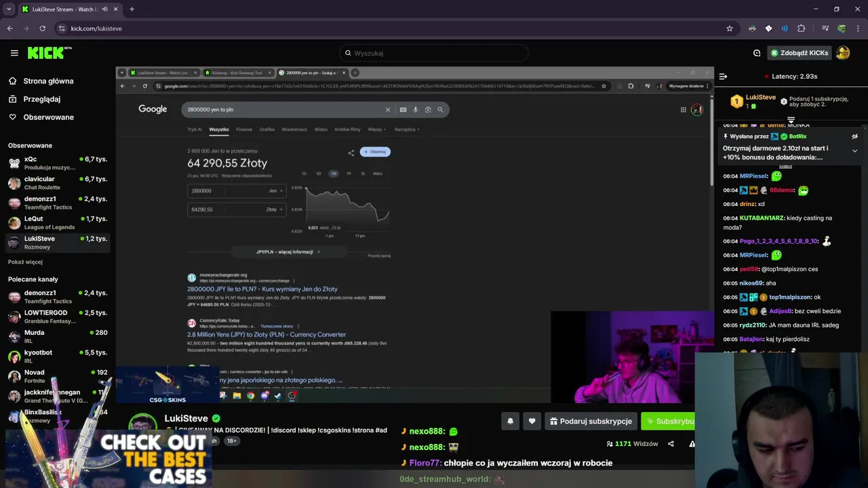868x488 pixels.
Task: Close the LukiSteve Stream tab
Action: click(115, 9)
